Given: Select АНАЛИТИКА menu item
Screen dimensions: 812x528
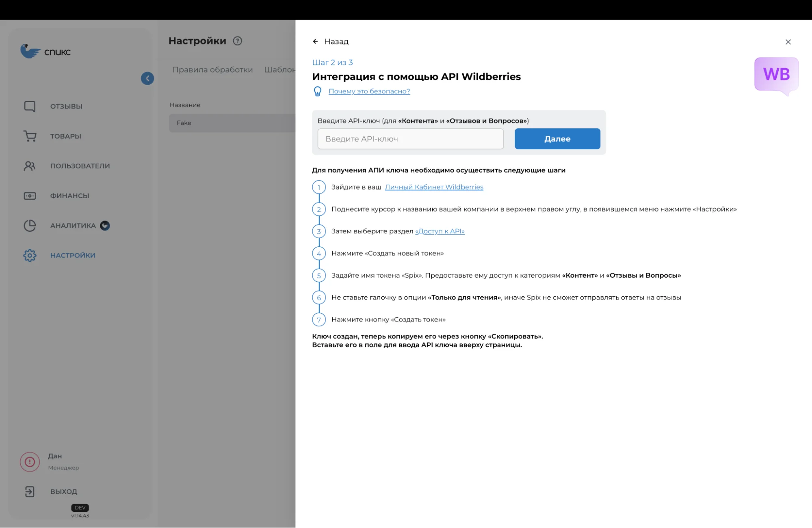Looking at the screenshot, I should click(x=73, y=226).
